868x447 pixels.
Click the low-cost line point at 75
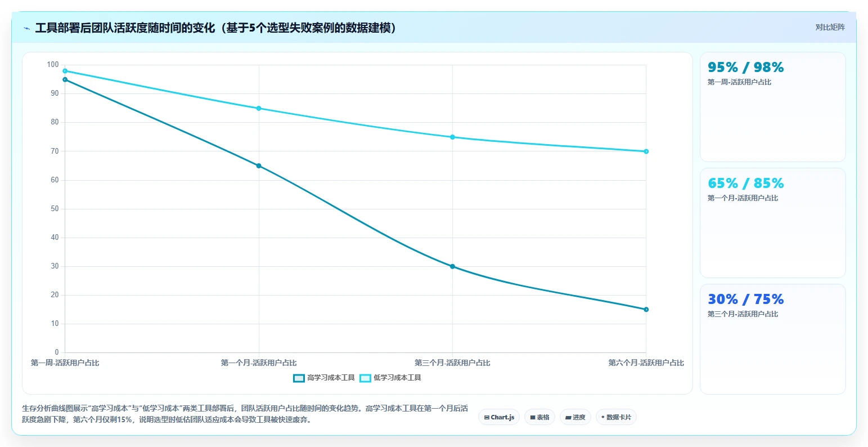(x=452, y=137)
